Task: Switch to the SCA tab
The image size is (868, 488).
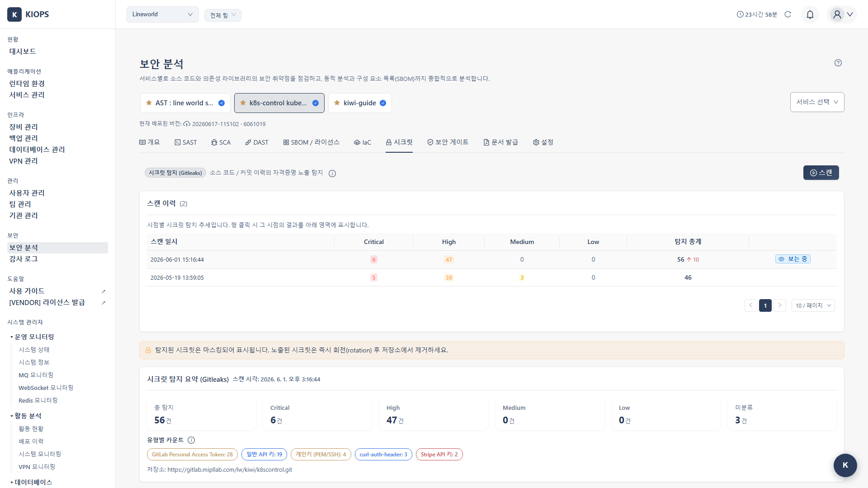Action: tap(221, 142)
